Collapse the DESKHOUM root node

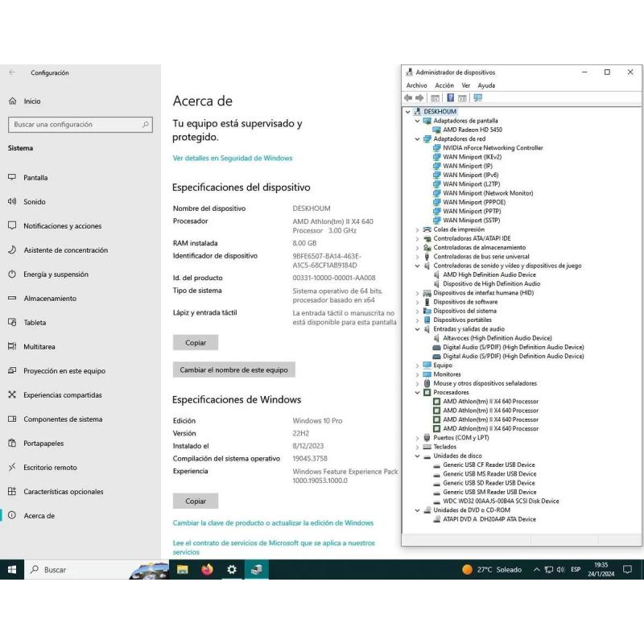coord(407,112)
